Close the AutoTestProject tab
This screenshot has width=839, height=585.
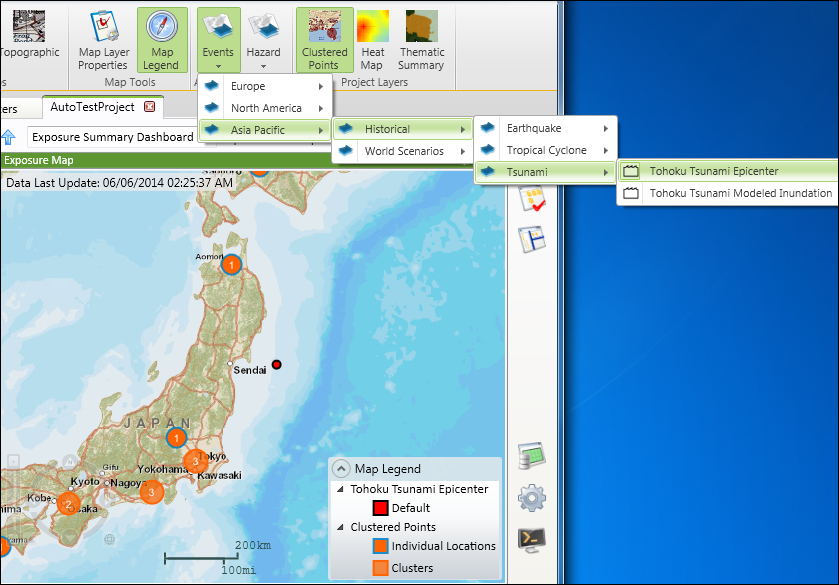coord(150,107)
